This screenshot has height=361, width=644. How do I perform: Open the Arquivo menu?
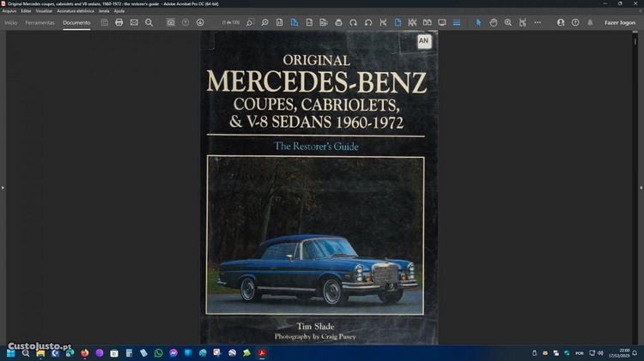[x=9, y=11]
